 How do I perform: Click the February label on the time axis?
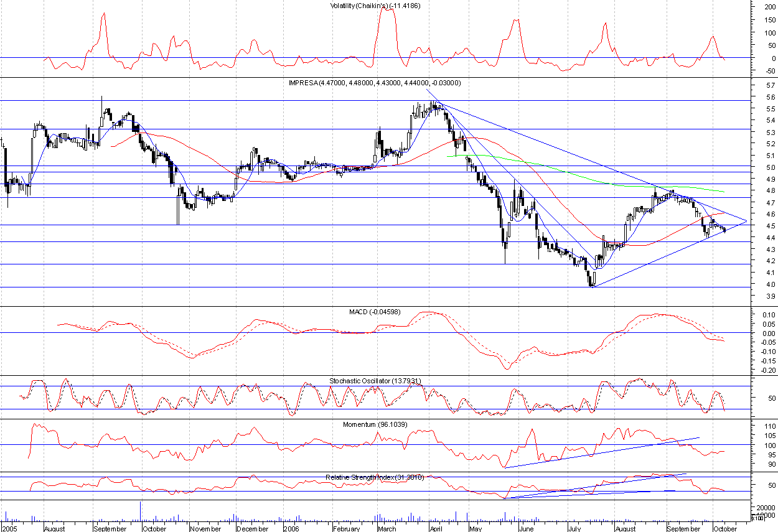click(x=347, y=528)
